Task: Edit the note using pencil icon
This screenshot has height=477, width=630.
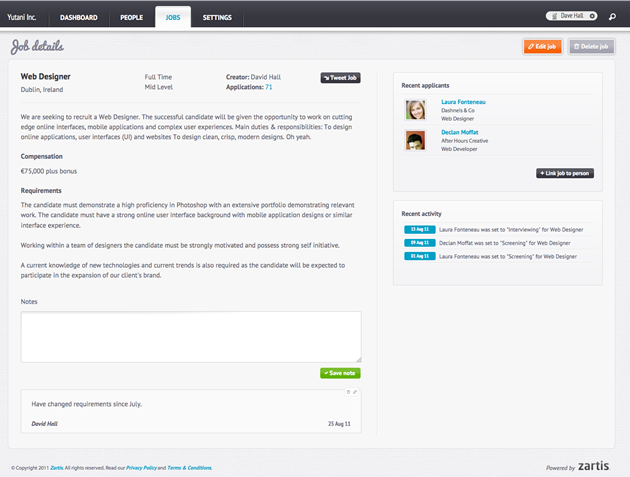Action: pos(355,392)
